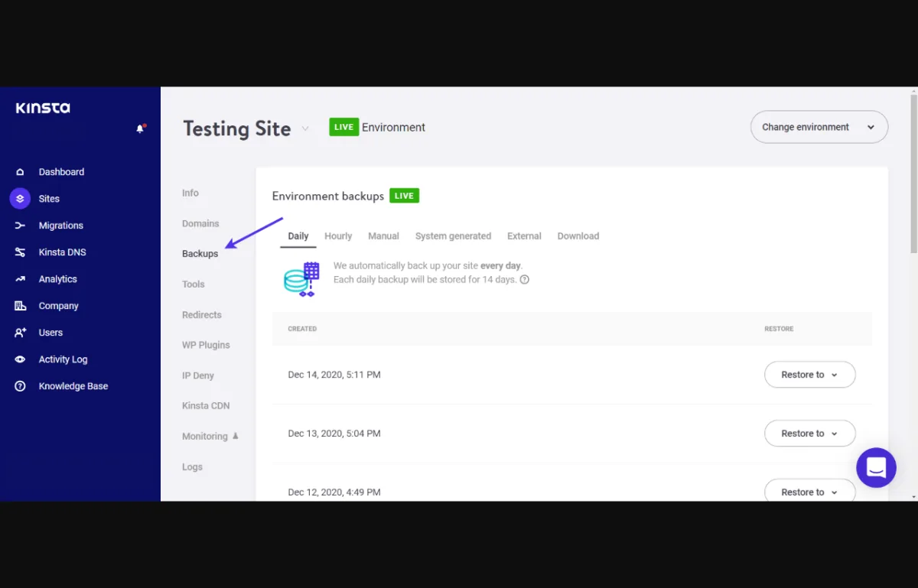This screenshot has width=918, height=588.
Task: Open the chat support bubble
Action: (x=876, y=467)
